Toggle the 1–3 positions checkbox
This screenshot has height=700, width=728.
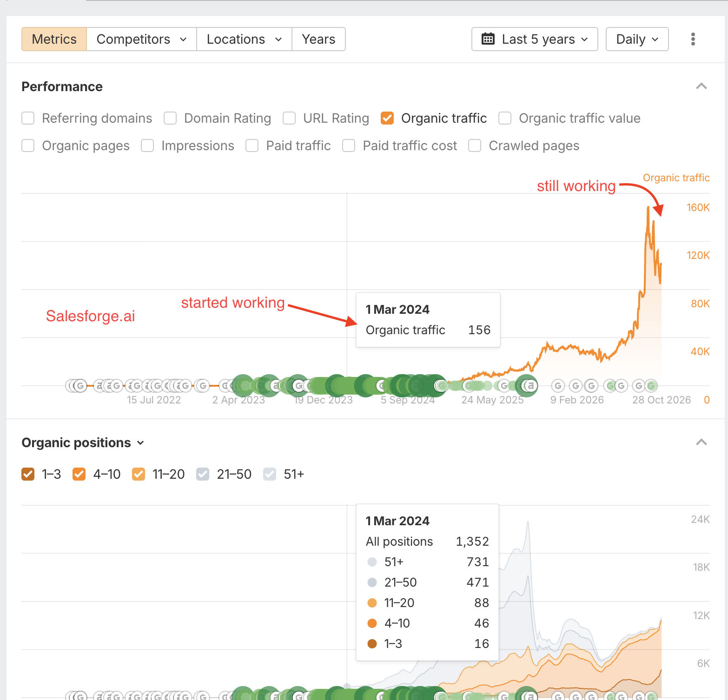(28, 474)
